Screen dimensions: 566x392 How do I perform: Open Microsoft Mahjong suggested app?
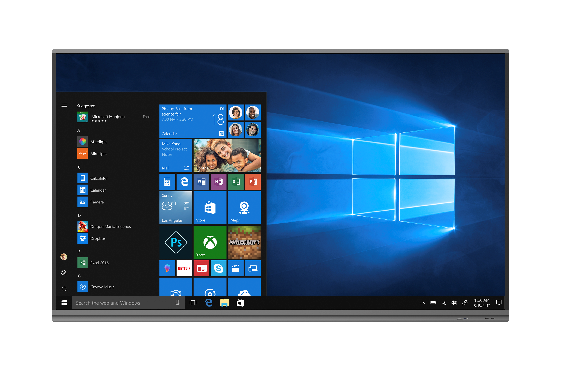(x=114, y=117)
